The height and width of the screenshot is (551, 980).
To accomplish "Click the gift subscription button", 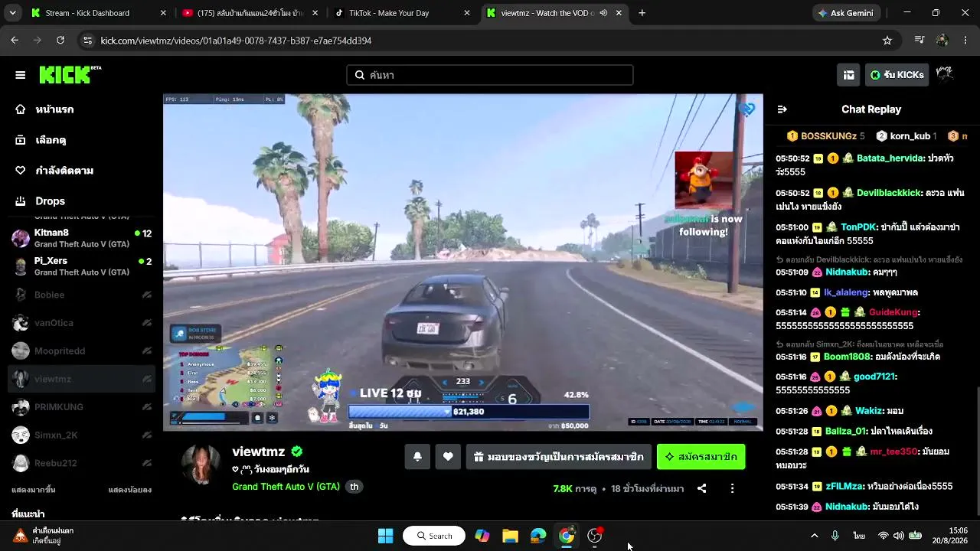I will pyautogui.click(x=559, y=457).
